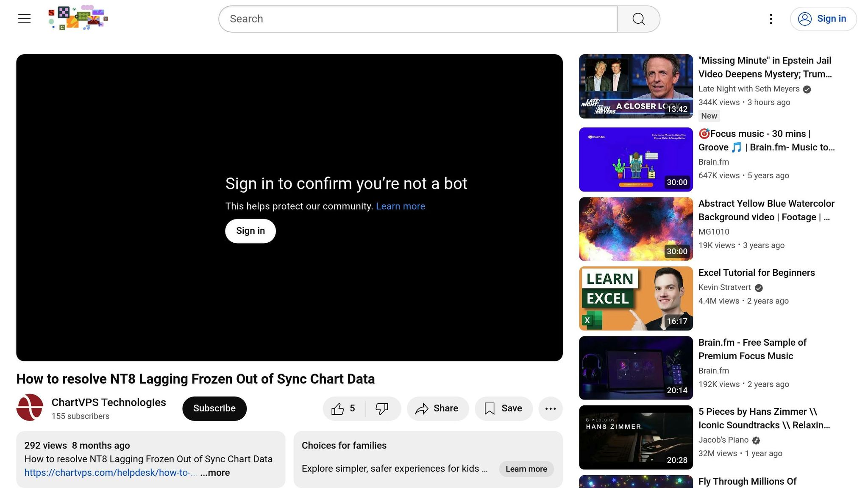Image resolution: width=868 pixels, height=488 pixels.
Task: Open 5 Pieces by Hans Zimmer thumbnail
Action: coord(636,438)
